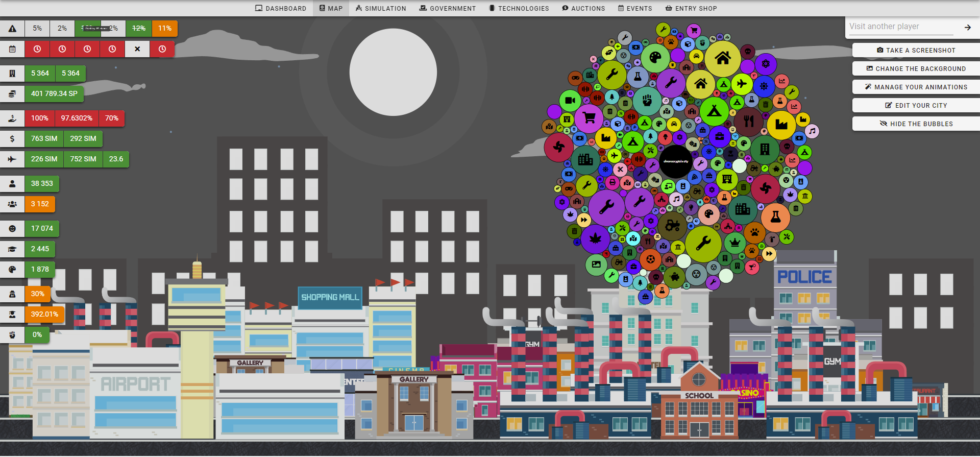Open the Dashboard tab
Screen dimensions: 980x457
[281, 8]
